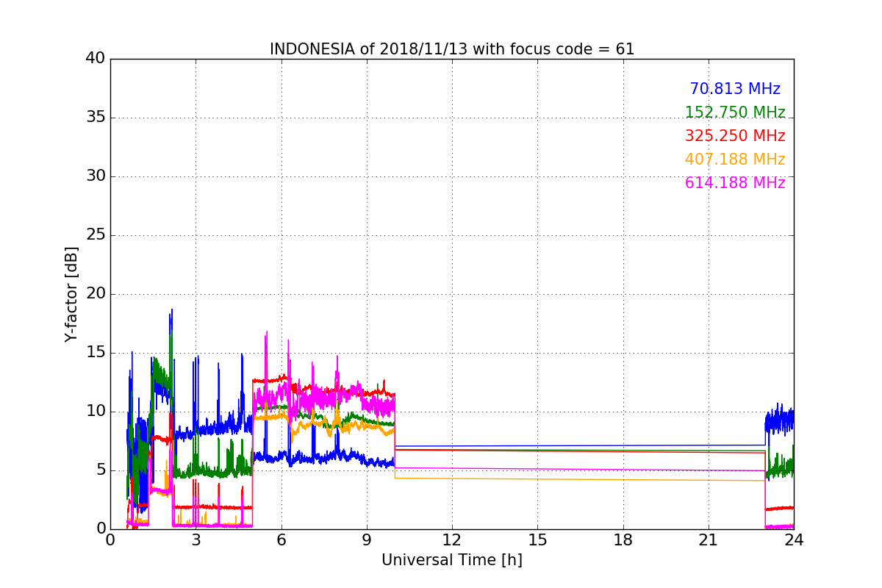Select the magenta 614.188 MHz legend label
This screenshot has height=588, width=882.
tap(735, 183)
